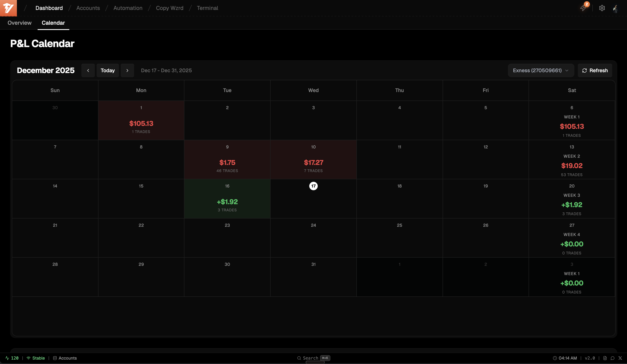Open the Exness (270509661) account dropdown
The image size is (627, 364).
[x=541, y=70]
